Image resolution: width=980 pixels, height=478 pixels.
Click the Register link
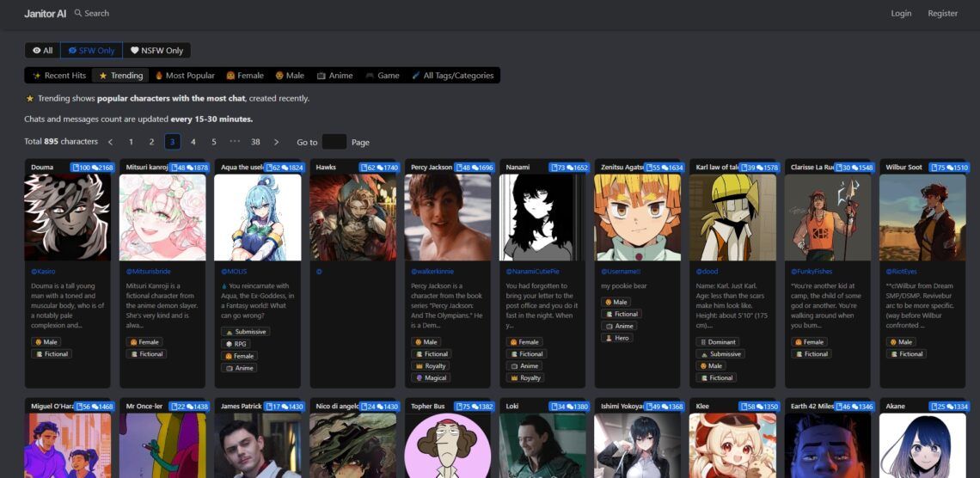[x=942, y=14]
